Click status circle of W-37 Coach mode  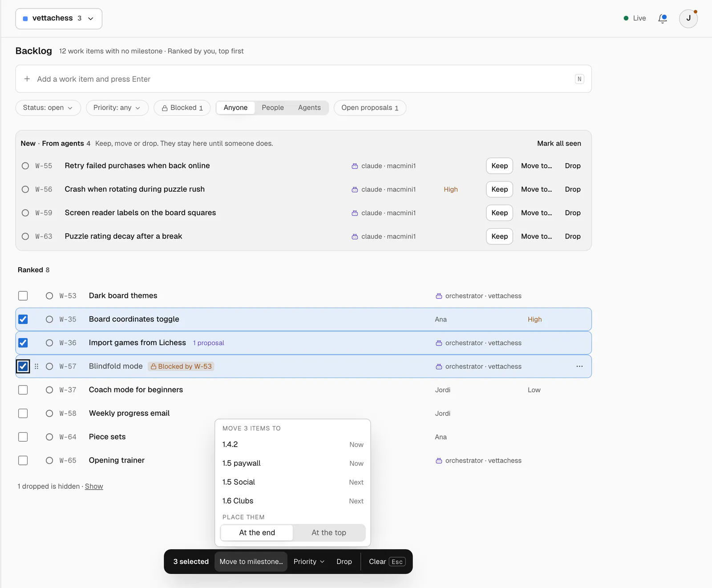coord(49,390)
